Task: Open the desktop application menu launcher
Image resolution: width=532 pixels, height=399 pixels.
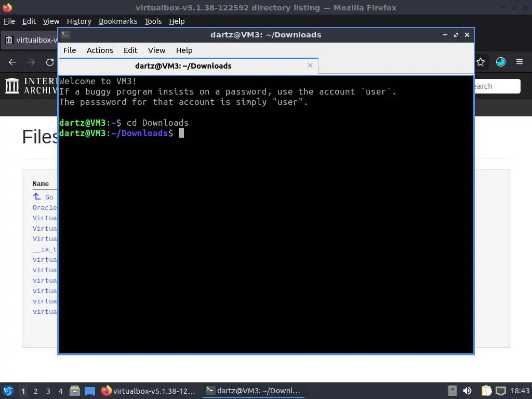Action: 8,391
